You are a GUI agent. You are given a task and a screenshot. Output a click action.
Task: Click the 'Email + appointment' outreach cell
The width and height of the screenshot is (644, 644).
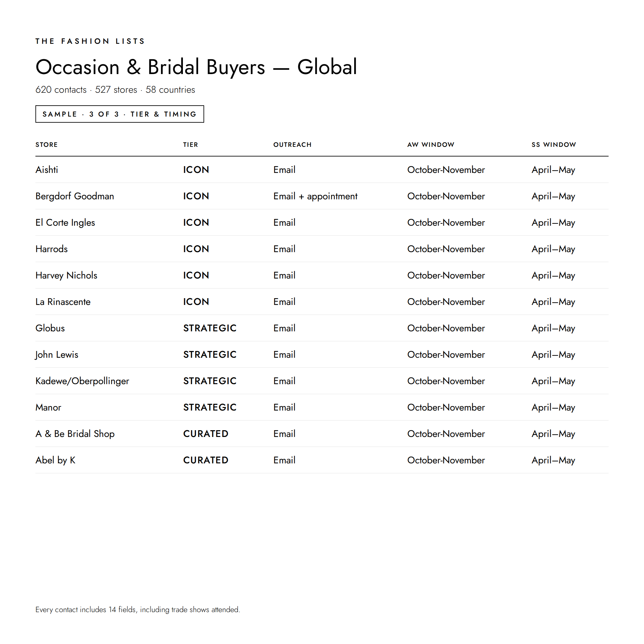coord(315,196)
